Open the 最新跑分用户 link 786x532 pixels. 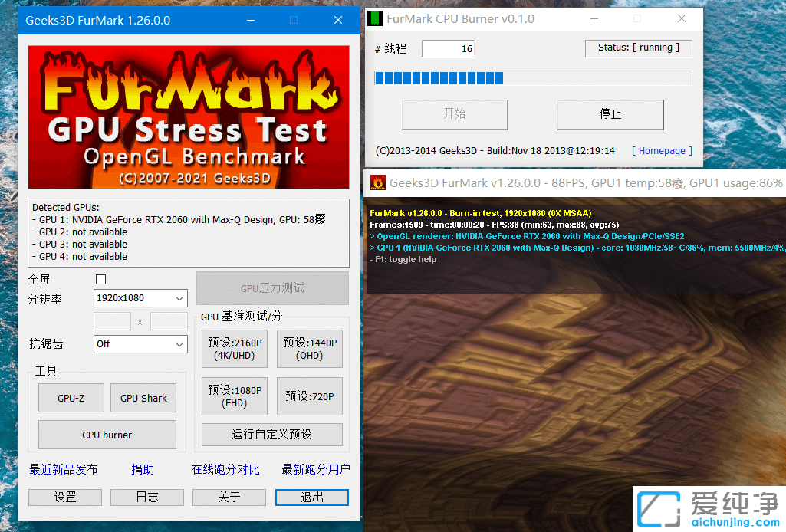[x=316, y=469]
